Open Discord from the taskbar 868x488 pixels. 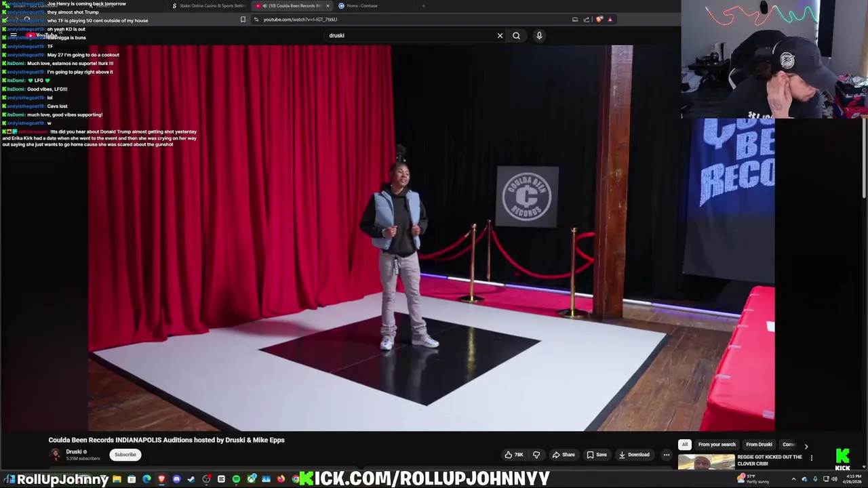pyautogui.click(x=176, y=479)
